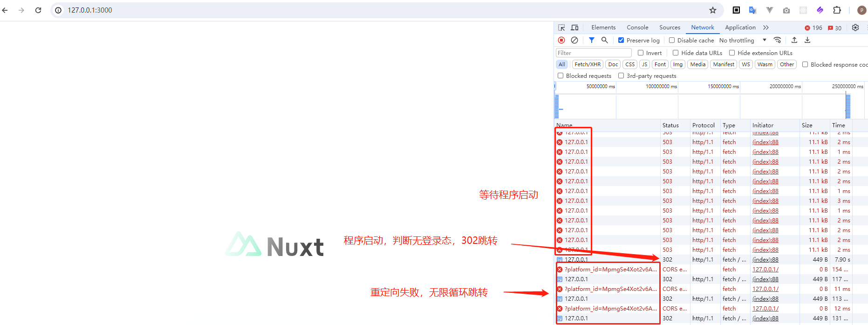Click the address bar URL 127.0.0.1:3000

pyautogui.click(x=90, y=10)
